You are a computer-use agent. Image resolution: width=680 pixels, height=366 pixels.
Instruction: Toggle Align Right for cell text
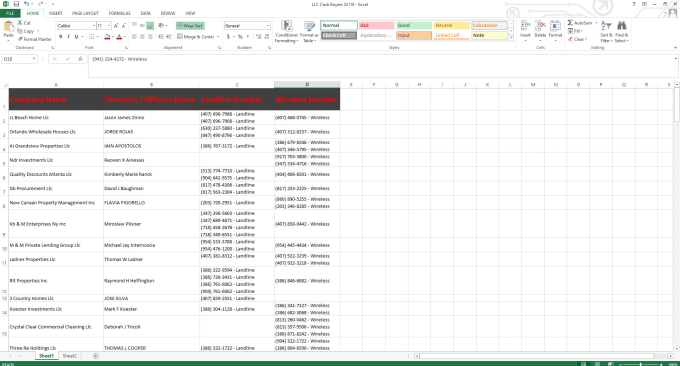click(x=150, y=37)
